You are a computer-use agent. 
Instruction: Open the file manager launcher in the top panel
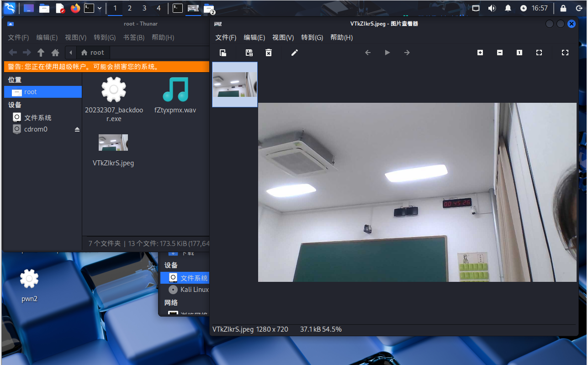click(44, 8)
